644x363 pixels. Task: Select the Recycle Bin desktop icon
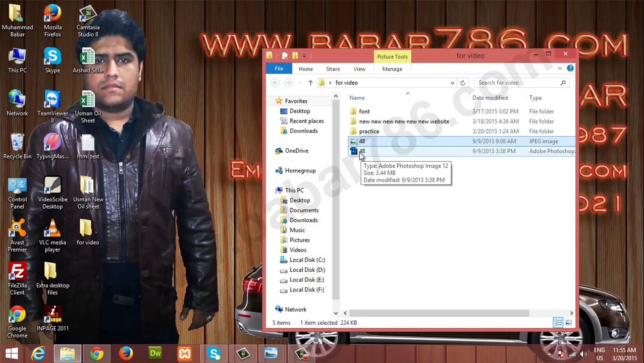(x=17, y=147)
